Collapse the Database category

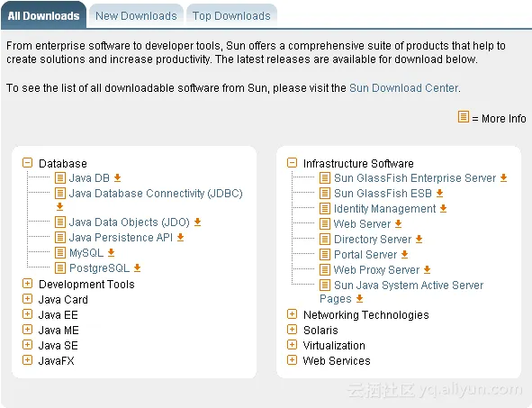point(28,163)
